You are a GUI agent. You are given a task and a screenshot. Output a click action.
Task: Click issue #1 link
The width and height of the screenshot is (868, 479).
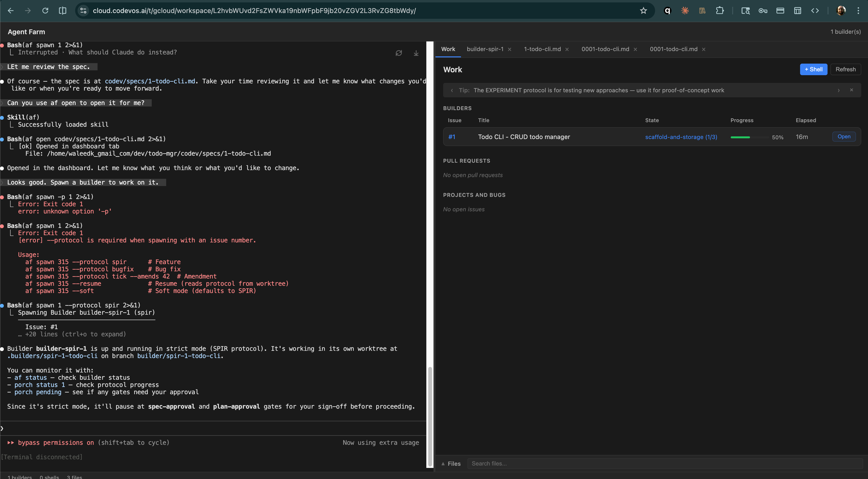coord(452,137)
